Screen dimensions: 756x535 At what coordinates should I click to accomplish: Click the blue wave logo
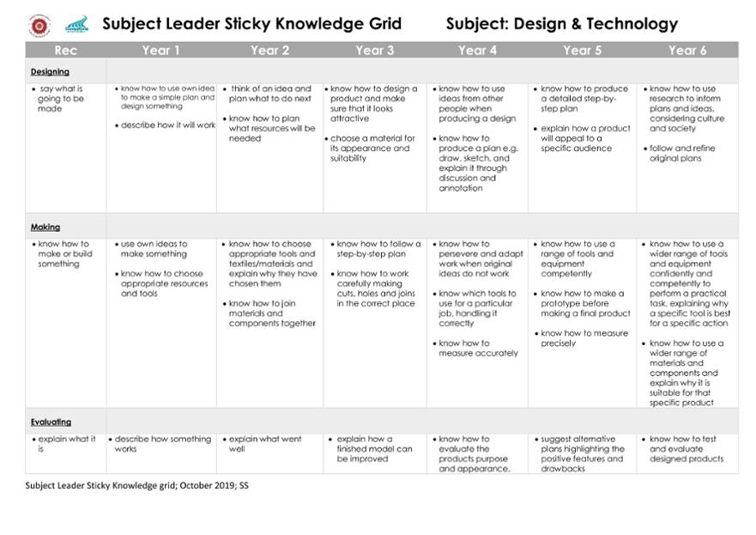click(x=77, y=25)
